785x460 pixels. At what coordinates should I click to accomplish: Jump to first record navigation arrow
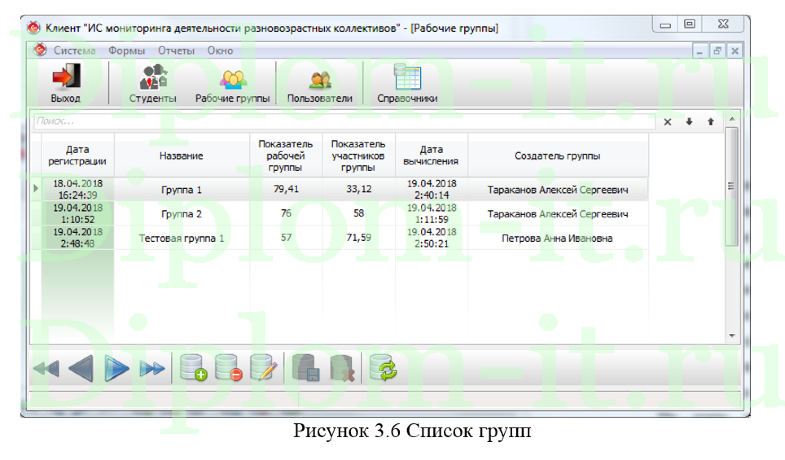click(47, 369)
